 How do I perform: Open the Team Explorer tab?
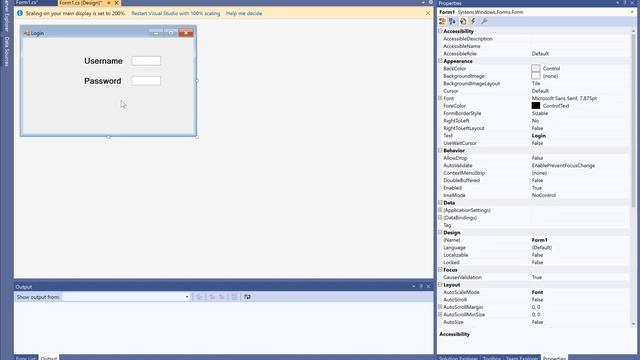click(x=522, y=358)
